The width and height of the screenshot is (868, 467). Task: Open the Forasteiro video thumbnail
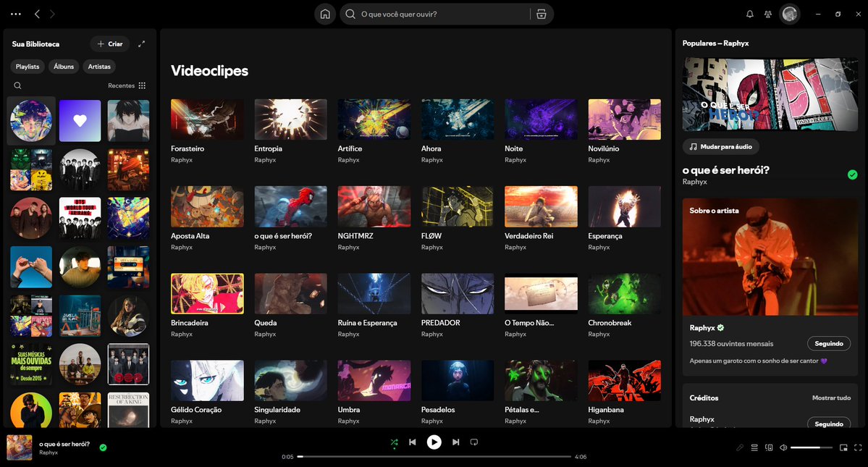[207, 119]
